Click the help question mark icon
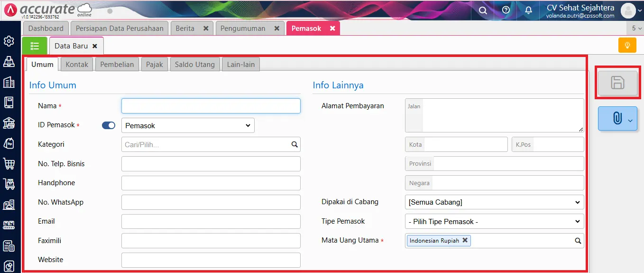644x273 pixels. click(506, 10)
